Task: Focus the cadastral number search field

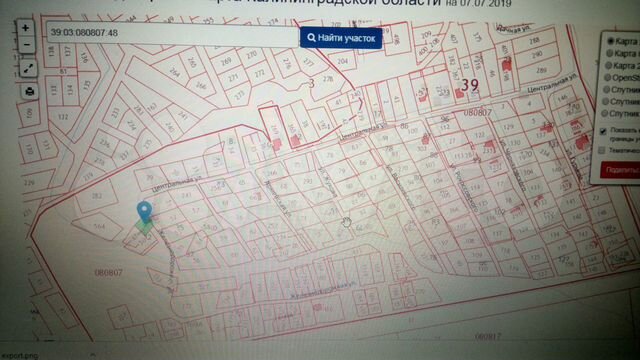Action: tap(172, 33)
